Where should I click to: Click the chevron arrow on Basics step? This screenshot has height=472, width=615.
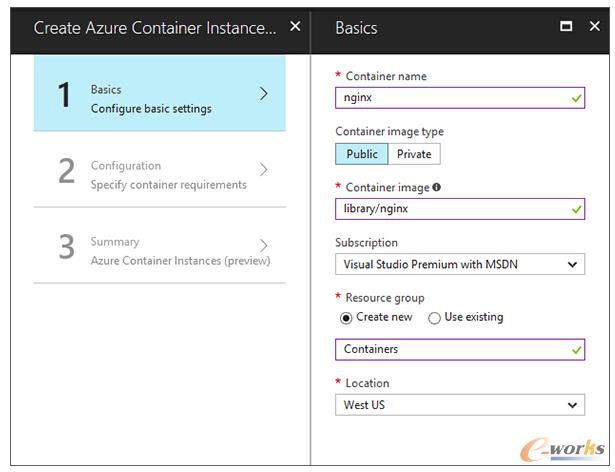pos(264,93)
